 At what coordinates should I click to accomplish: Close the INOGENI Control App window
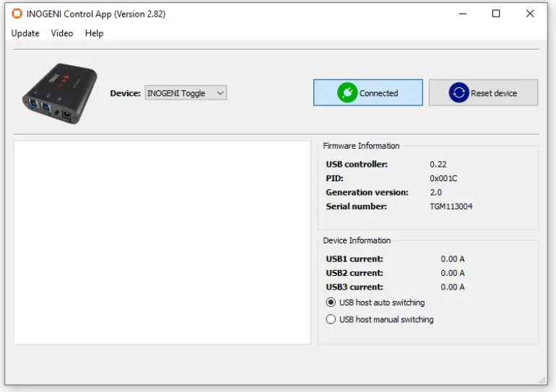[530, 14]
